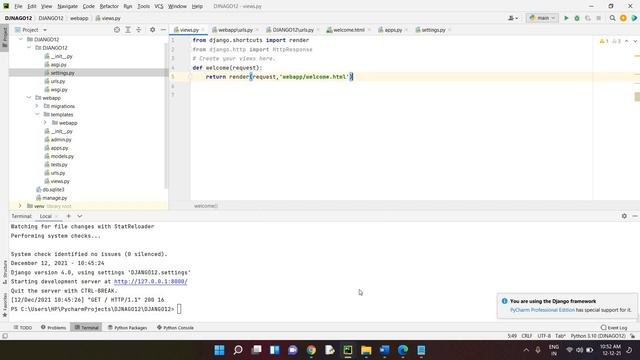Select db.sqlite3 in the project tree

53,189
